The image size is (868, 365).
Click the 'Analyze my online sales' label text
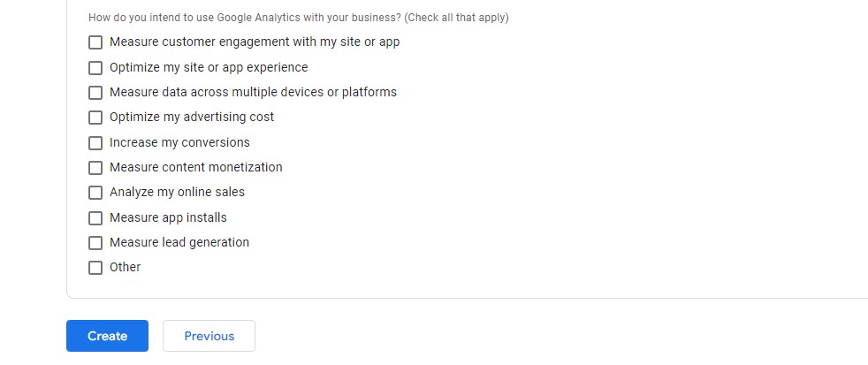[177, 192]
